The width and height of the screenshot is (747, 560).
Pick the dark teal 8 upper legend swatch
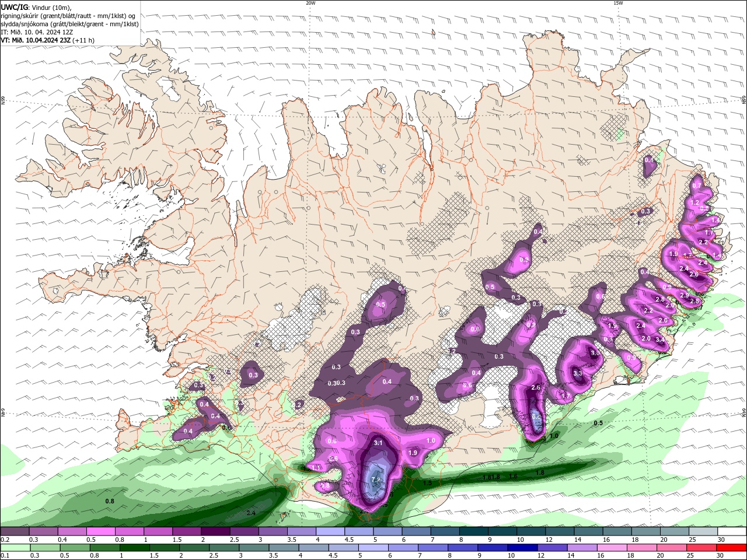tap(474, 531)
